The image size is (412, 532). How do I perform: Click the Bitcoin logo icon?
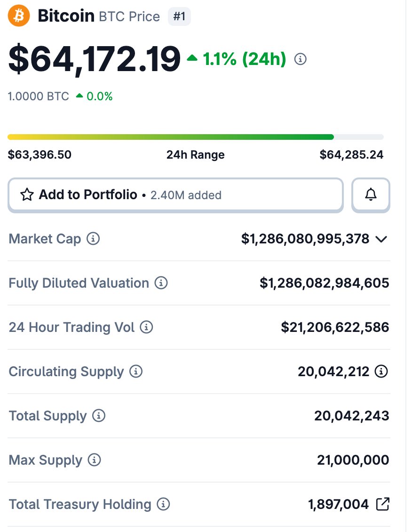pyautogui.click(x=19, y=16)
